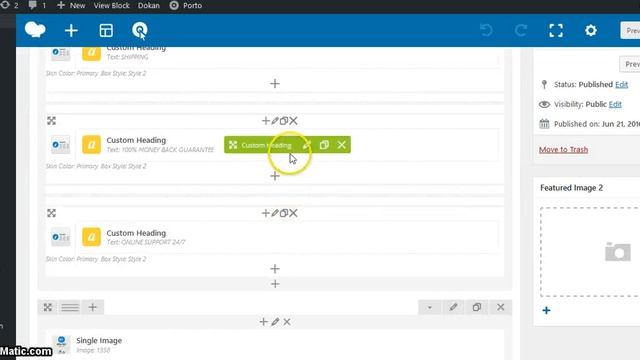Viewport: 640px width, 360px height.
Task: Duplicate the Online Support column
Action: 284,213
